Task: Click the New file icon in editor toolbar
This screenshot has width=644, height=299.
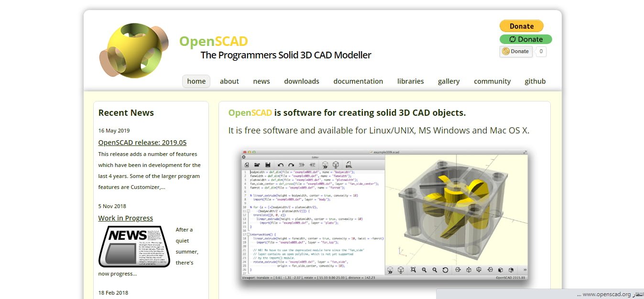Action: [247, 165]
